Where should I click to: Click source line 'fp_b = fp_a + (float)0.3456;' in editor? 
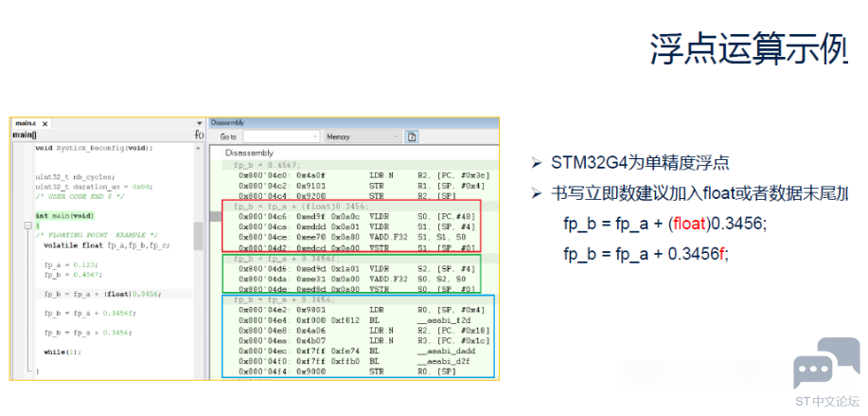click(x=102, y=294)
